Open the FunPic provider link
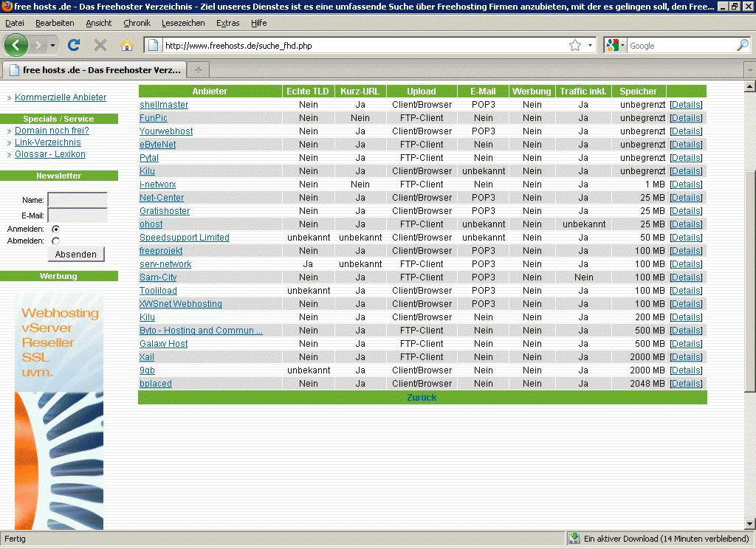756x549 pixels. (x=154, y=118)
